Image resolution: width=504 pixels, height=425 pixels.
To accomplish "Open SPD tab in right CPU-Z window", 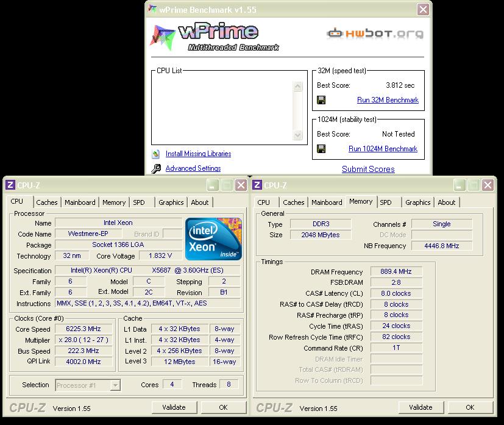I will (x=386, y=202).
